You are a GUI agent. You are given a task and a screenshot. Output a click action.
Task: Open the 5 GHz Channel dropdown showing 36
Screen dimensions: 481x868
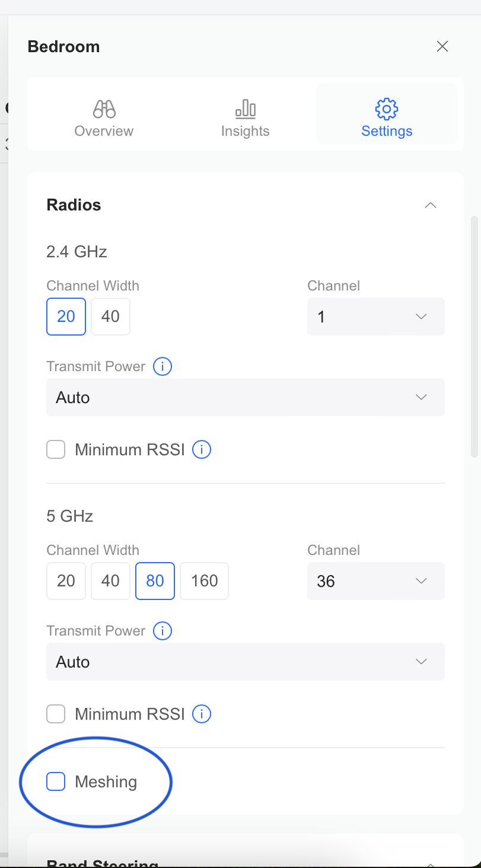coord(376,581)
